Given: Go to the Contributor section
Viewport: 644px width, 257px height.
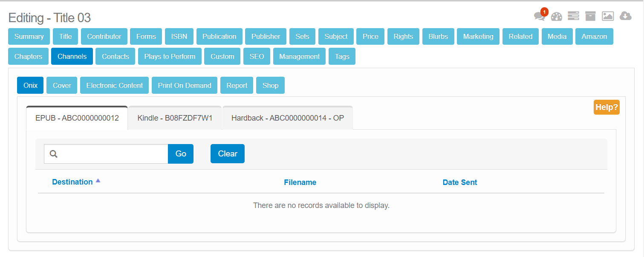Looking at the screenshot, I should pyautogui.click(x=104, y=36).
